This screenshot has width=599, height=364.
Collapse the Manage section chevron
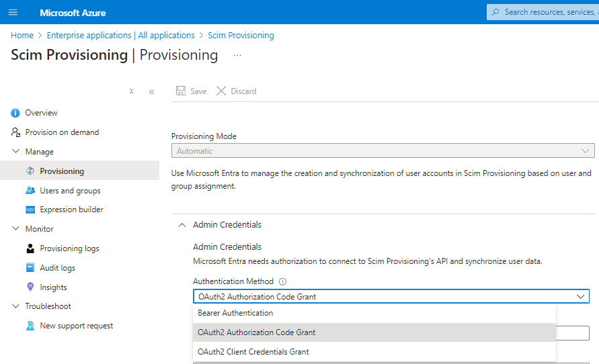tap(15, 151)
